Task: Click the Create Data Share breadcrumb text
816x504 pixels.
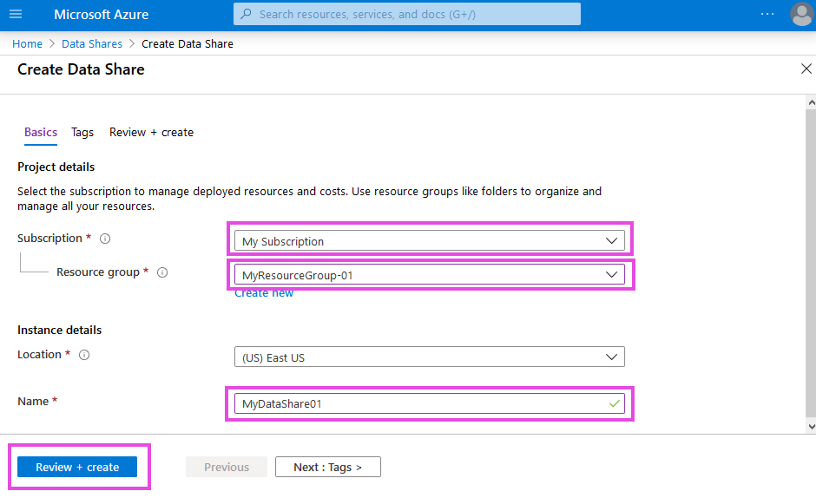Action: [x=188, y=43]
